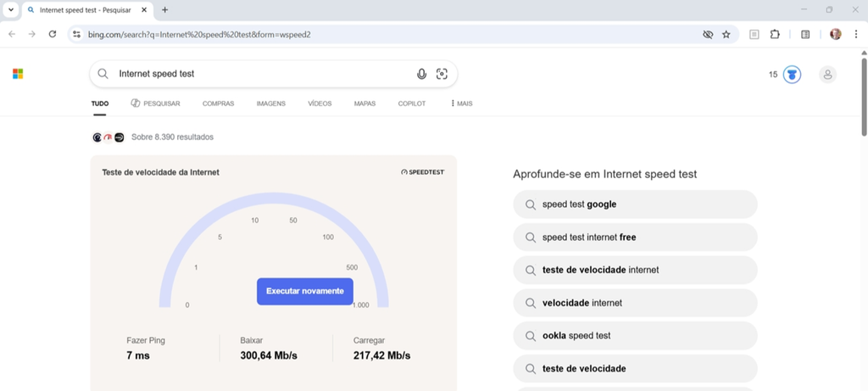Viewport: 868px width, 391px height.
Task: Click the search magnifier in Bing box
Action: pos(103,74)
